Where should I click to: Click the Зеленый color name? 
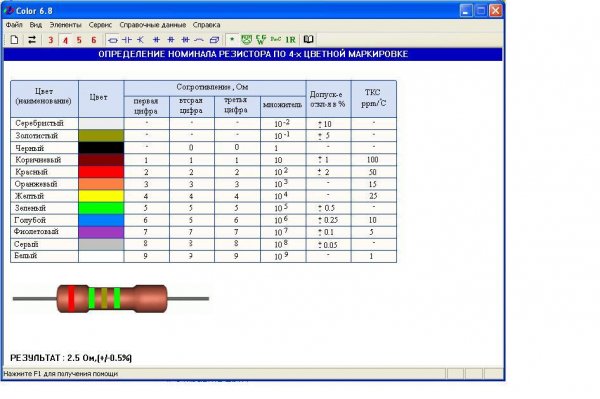(30, 208)
